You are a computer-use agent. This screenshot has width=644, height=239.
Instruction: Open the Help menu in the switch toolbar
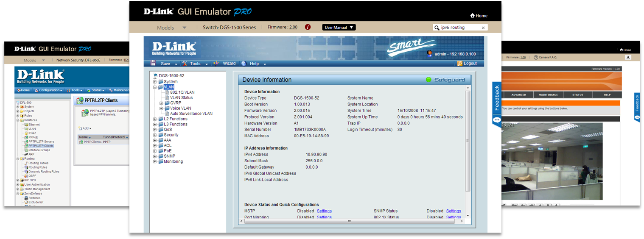(254, 64)
